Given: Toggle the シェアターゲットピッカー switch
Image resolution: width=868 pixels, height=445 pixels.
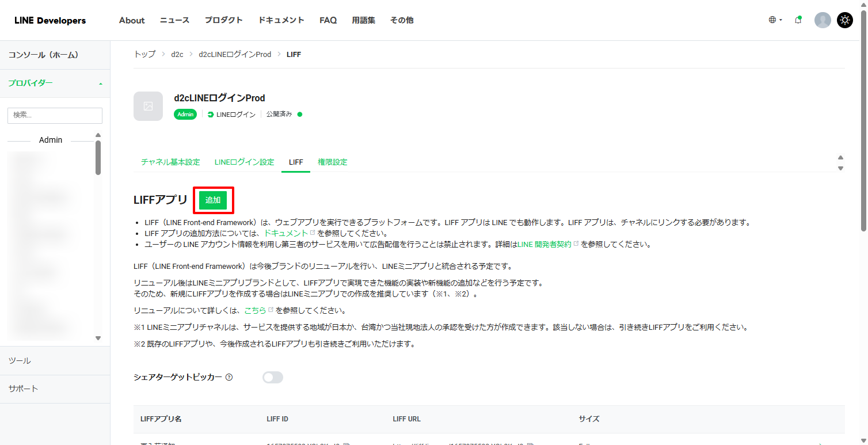Looking at the screenshot, I should point(273,378).
